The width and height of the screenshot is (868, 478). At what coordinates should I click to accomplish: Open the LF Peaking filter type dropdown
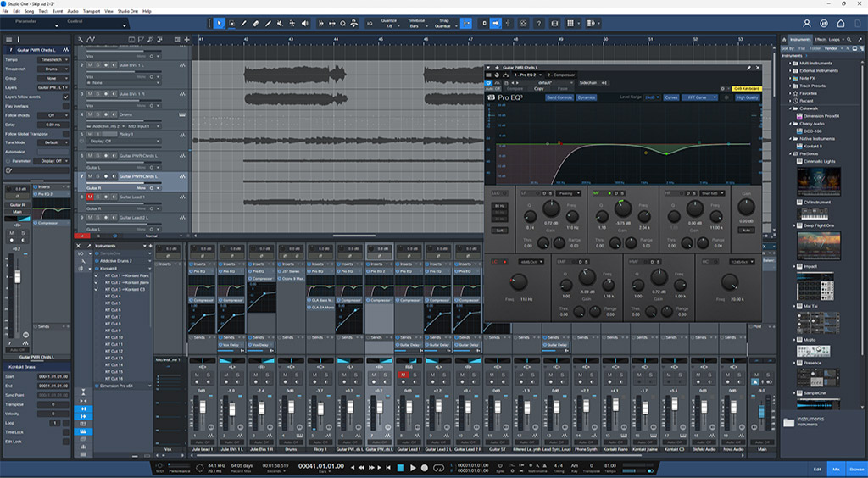coord(569,193)
